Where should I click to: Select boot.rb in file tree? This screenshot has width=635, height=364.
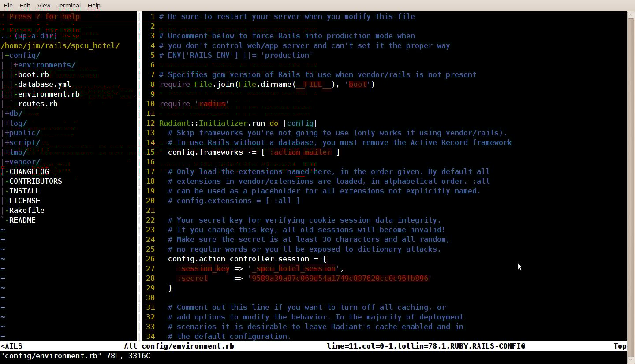[x=33, y=74]
